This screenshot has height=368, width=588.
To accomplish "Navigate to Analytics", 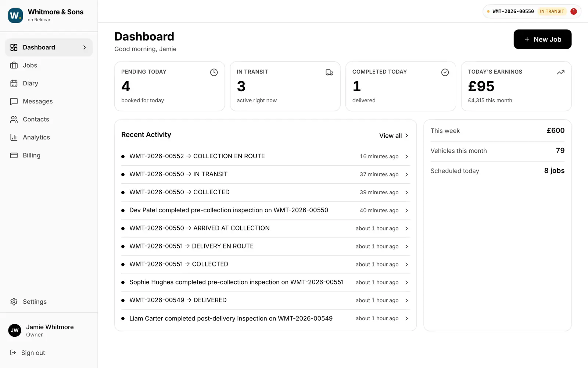I will [49, 137].
